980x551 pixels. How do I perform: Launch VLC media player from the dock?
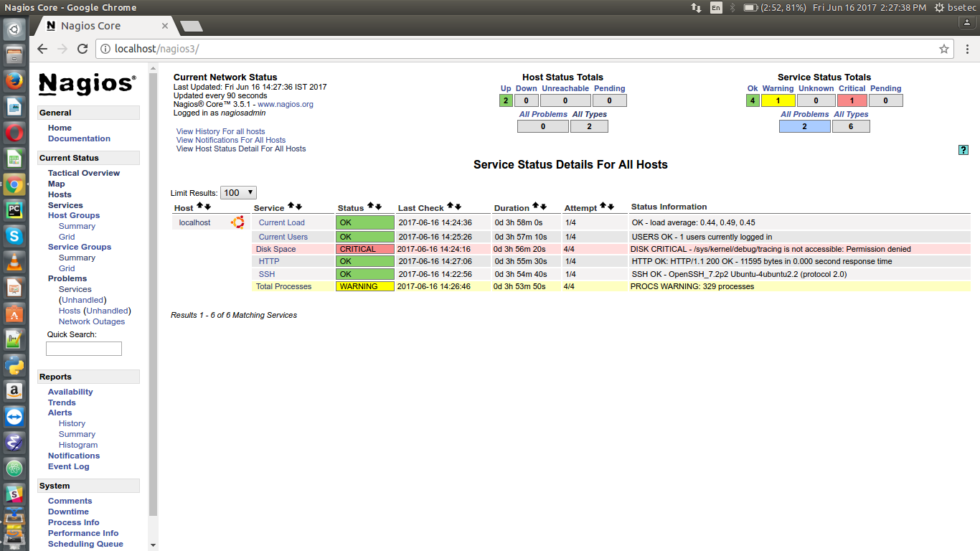(14, 261)
